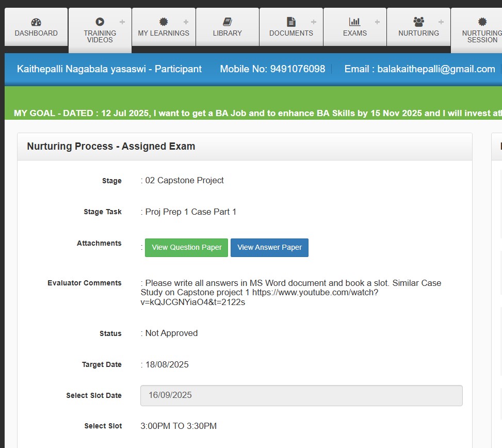
Task: Click the 3:00PM TO 3:30PM slot text
Action: (179, 426)
